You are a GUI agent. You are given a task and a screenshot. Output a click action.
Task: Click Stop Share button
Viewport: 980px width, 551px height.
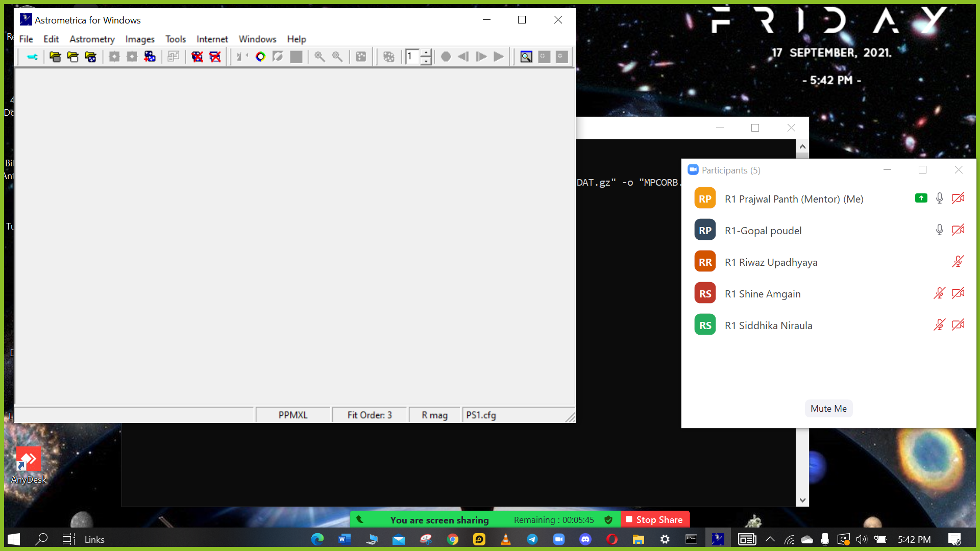click(655, 519)
